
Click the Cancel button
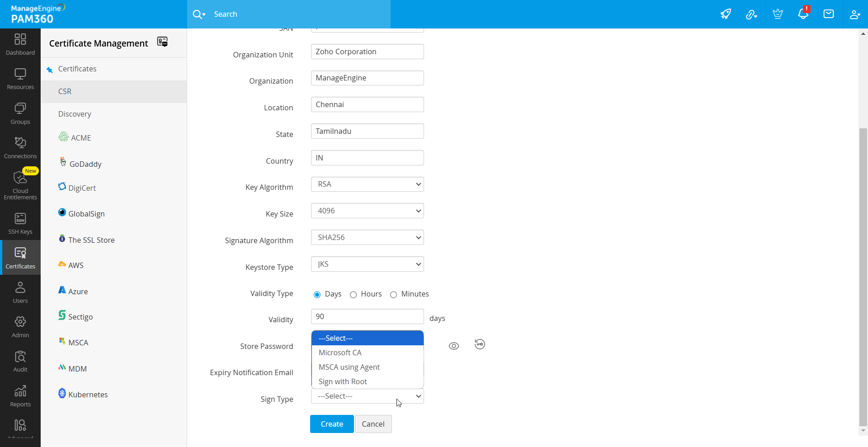click(x=373, y=424)
